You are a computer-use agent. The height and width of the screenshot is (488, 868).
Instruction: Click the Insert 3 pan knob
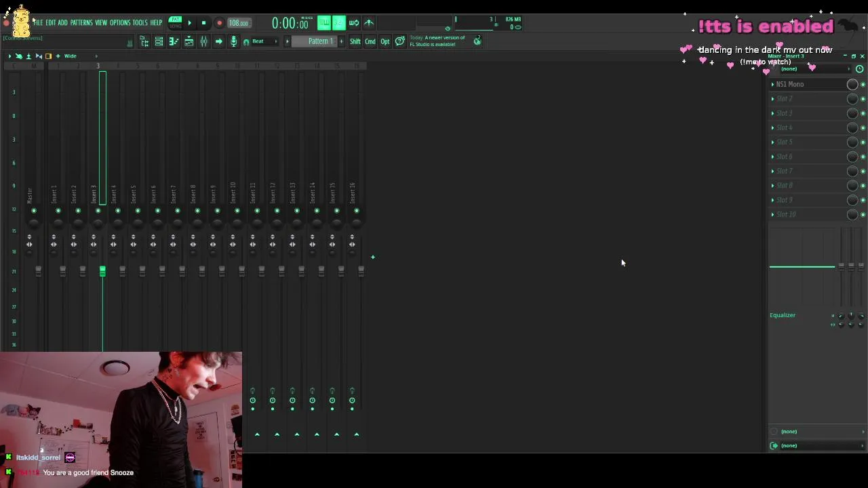pyautogui.click(x=98, y=223)
